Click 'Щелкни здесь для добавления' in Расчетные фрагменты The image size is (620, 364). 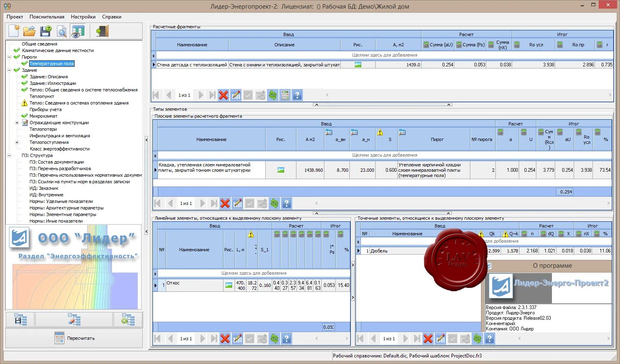[385, 55]
